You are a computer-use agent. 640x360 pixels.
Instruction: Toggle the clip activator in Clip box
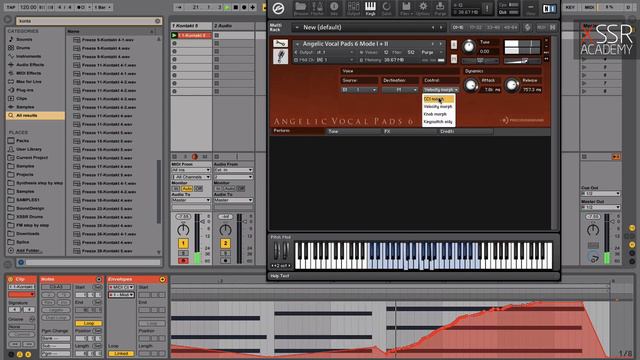tap(11, 279)
